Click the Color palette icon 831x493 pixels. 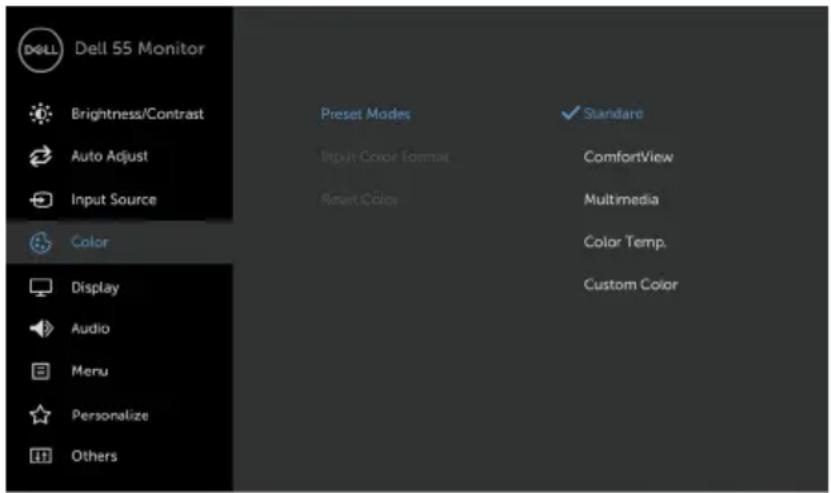(41, 243)
